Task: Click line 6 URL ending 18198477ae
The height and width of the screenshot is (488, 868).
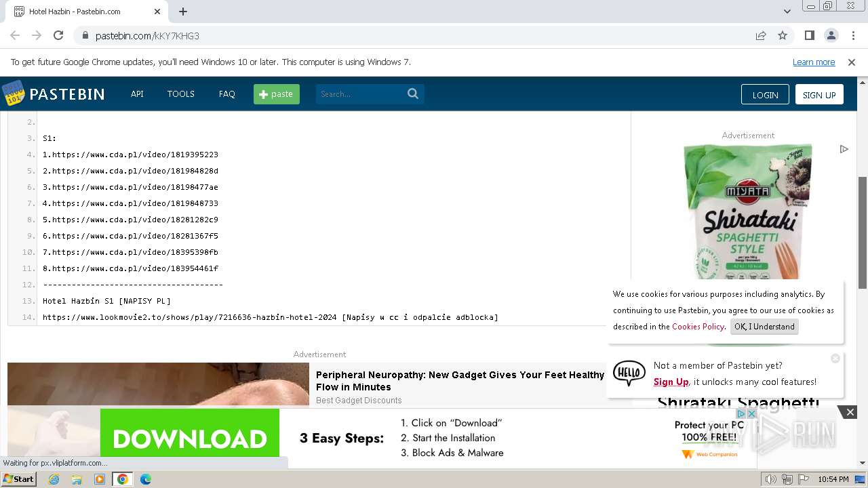Action: (x=135, y=187)
